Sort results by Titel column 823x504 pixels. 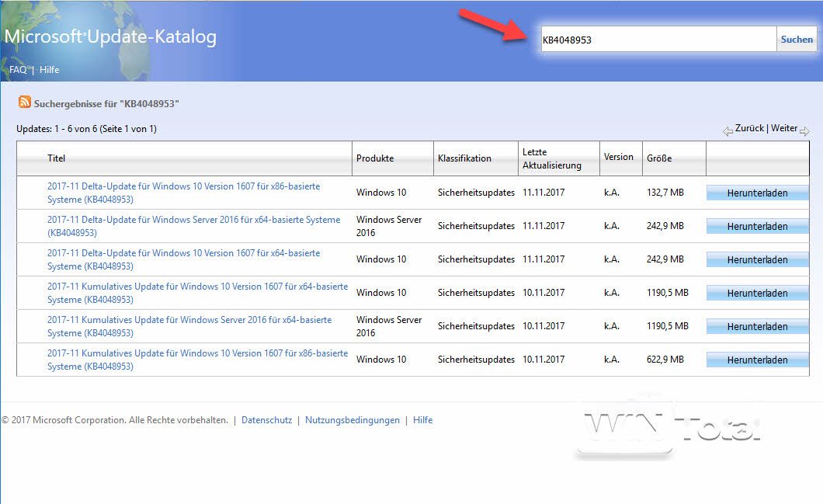click(x=56, y=158)
